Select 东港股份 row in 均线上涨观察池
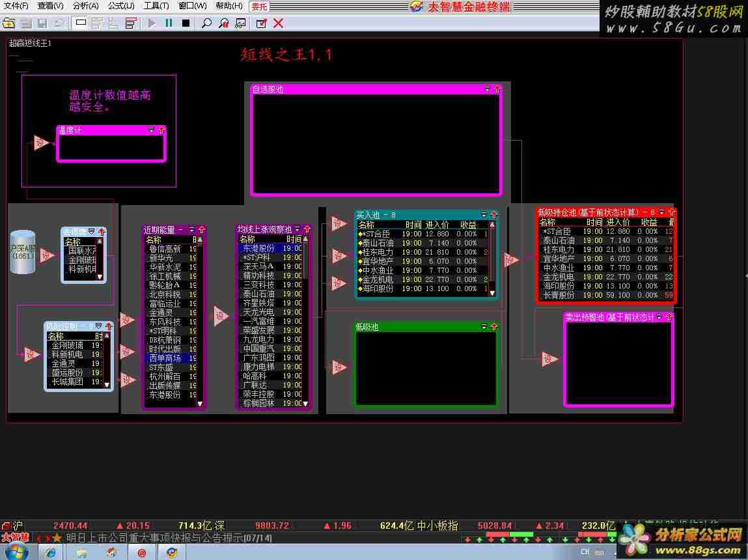Screen dimensions: 748x560 click(x=271, y=248)
